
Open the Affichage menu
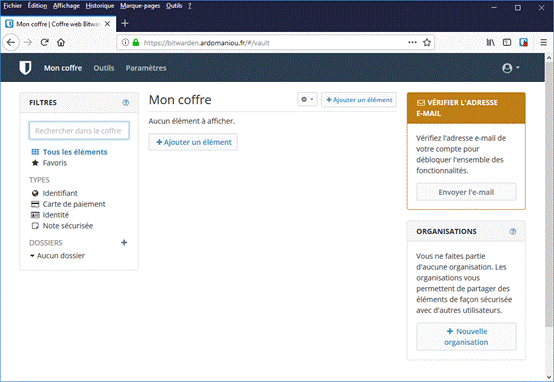tap(66, 6)
